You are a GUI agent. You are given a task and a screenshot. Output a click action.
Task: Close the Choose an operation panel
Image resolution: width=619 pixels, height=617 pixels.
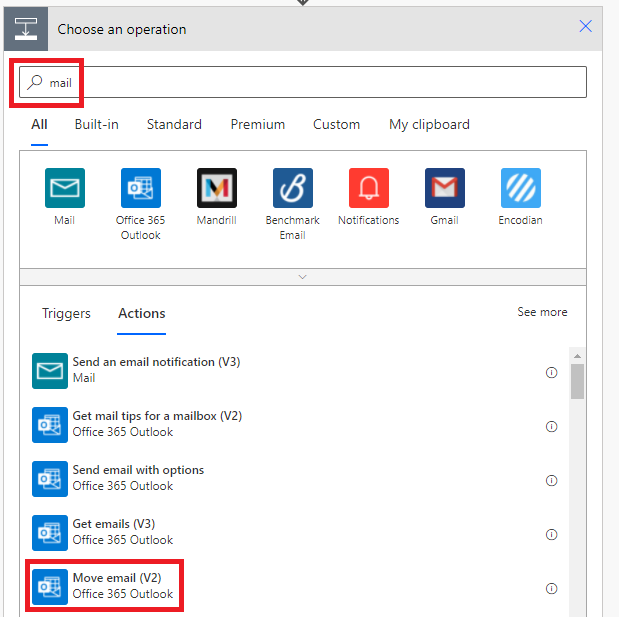(x=585, y=26)
